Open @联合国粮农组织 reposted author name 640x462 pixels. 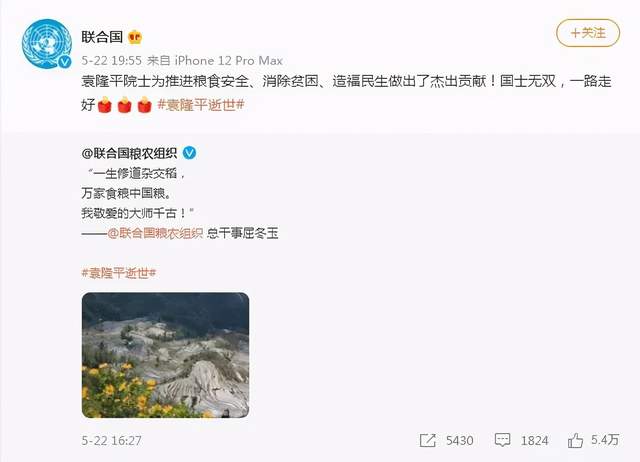click(129, 153)
